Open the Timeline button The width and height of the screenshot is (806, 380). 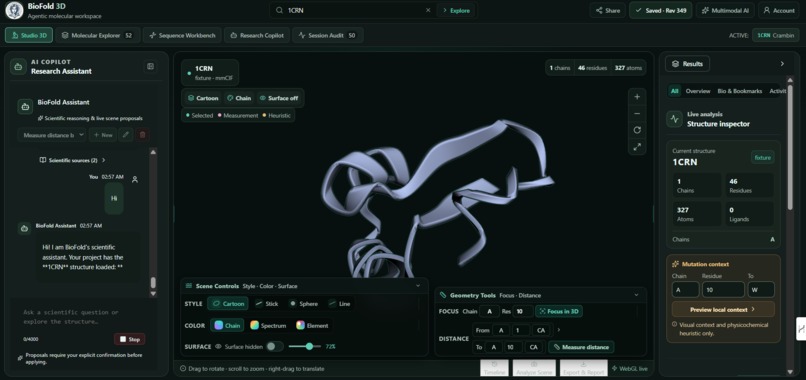(x=494, y=368)
